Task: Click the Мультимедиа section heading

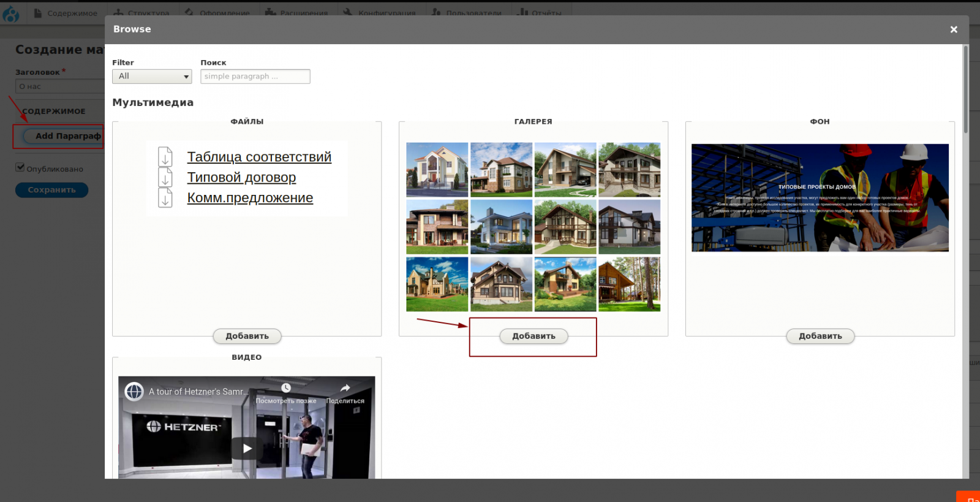Action: pos(153,102)
